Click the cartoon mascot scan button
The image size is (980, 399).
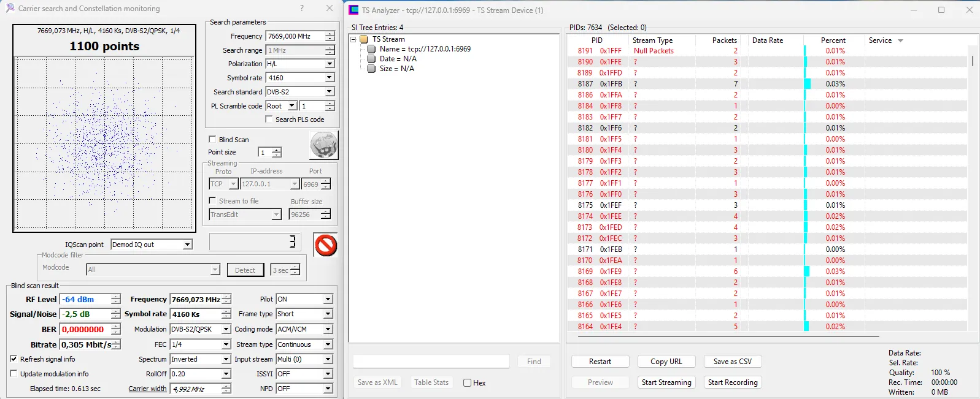(323, 146)
